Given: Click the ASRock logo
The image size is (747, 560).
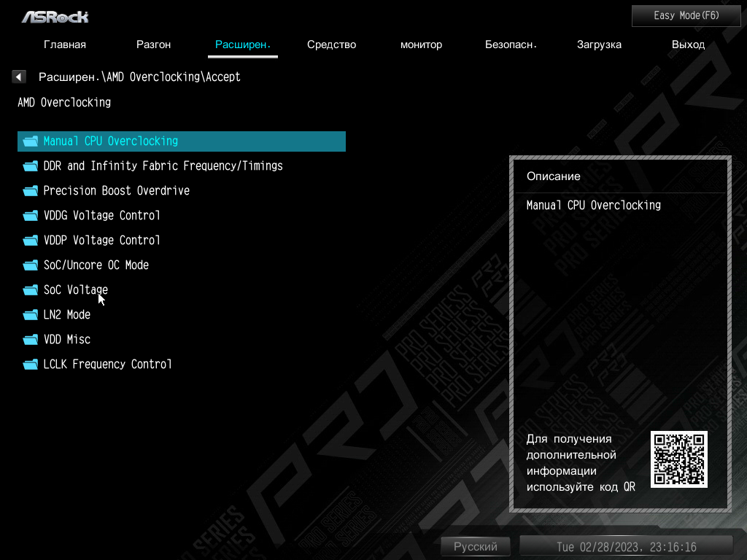Looking at the screenshot, I should (55, 17).
